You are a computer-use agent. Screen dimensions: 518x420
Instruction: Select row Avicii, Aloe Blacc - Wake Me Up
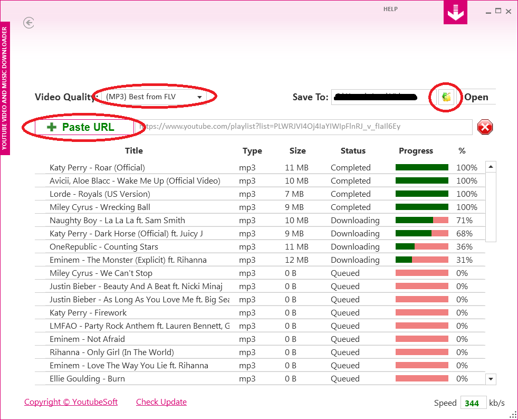pos(260,181)
